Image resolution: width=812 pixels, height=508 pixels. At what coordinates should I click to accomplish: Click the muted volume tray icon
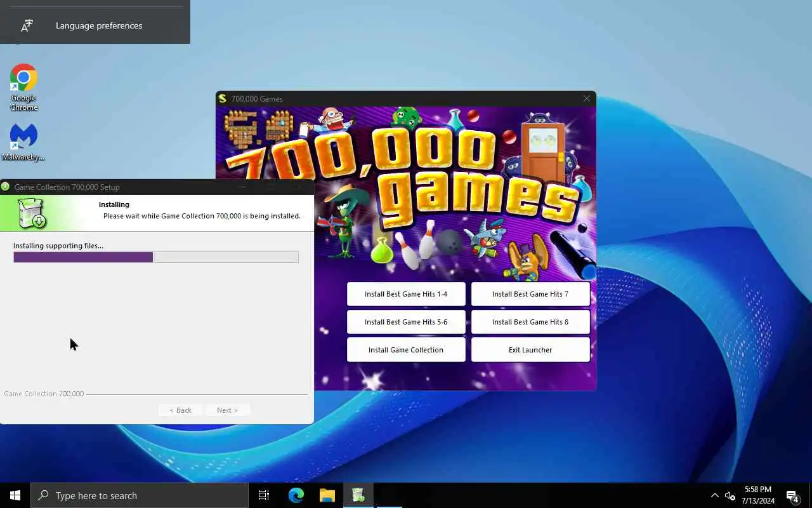730,496
